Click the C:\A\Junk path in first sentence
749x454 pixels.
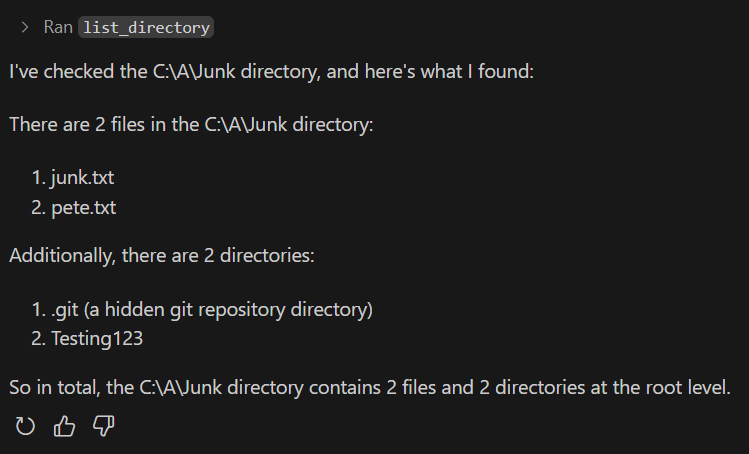pos(194,72)
